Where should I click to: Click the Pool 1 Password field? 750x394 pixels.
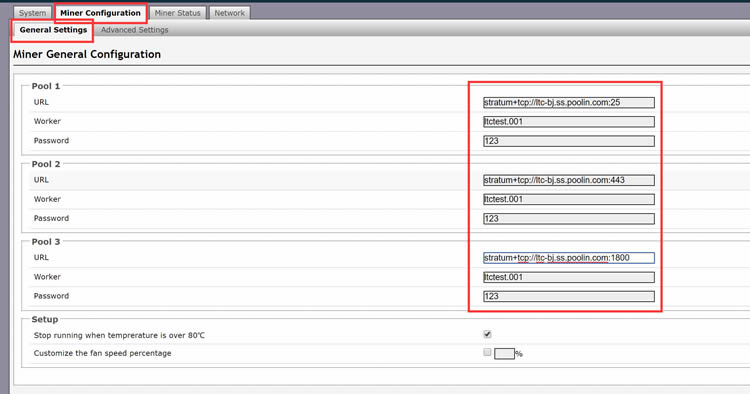coord(569,141)
